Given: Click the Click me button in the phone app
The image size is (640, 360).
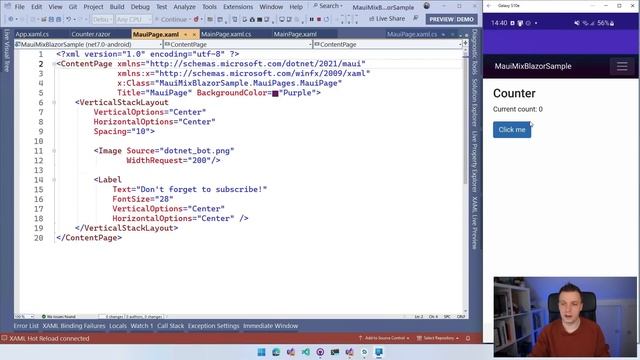Looking at the screenshot, I should pyautogui.click(x=512, y=130).
